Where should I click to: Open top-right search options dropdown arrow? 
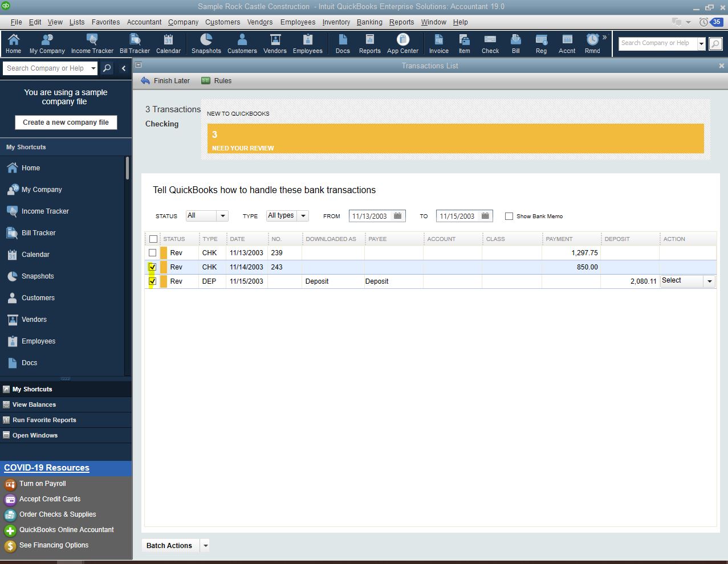(x=701, y=43)
